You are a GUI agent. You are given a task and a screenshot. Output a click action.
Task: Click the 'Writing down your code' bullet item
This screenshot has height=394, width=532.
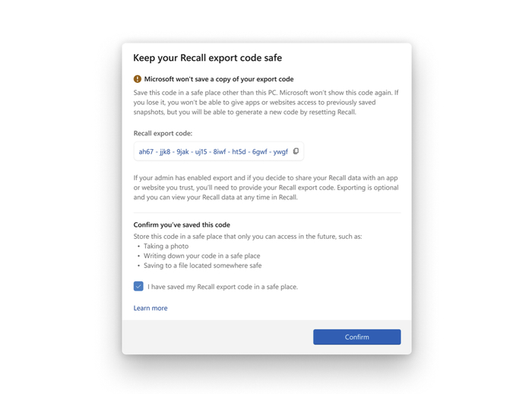(x=201, y=256)
